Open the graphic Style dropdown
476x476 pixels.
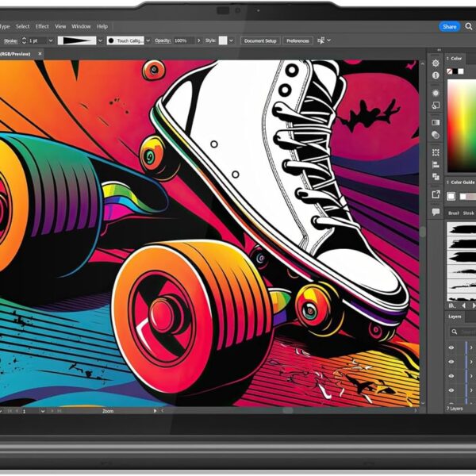click(x=232, y=40)
